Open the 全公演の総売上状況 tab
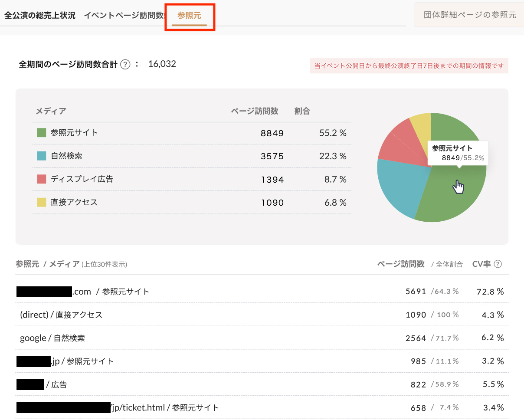This screenshot has height=420, width=524. [x=40, y=15]
